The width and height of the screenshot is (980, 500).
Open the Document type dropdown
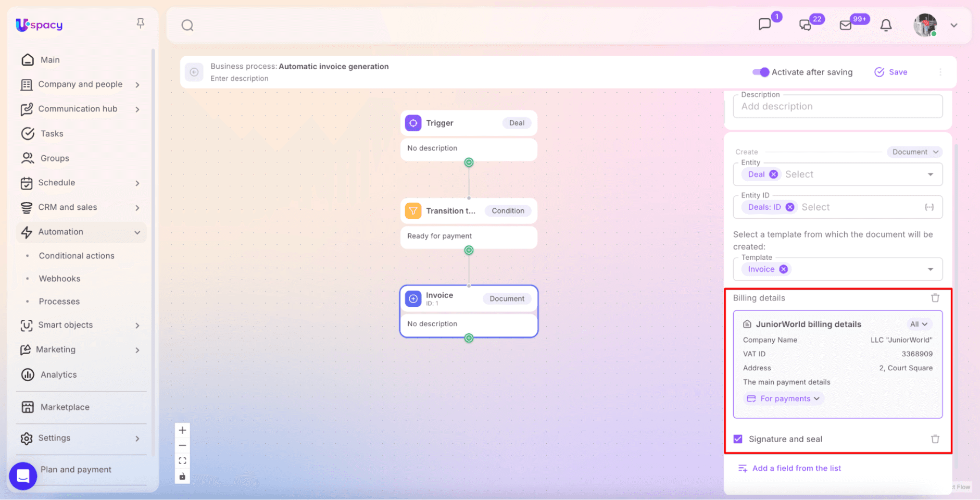click(x=915, y=152)
